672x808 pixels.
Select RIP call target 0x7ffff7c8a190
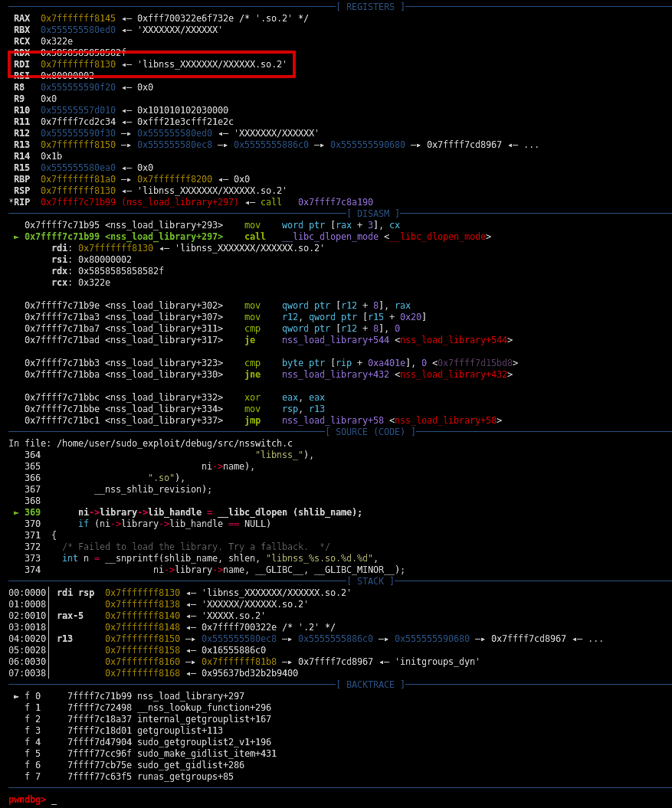click(x=335, y=202)
